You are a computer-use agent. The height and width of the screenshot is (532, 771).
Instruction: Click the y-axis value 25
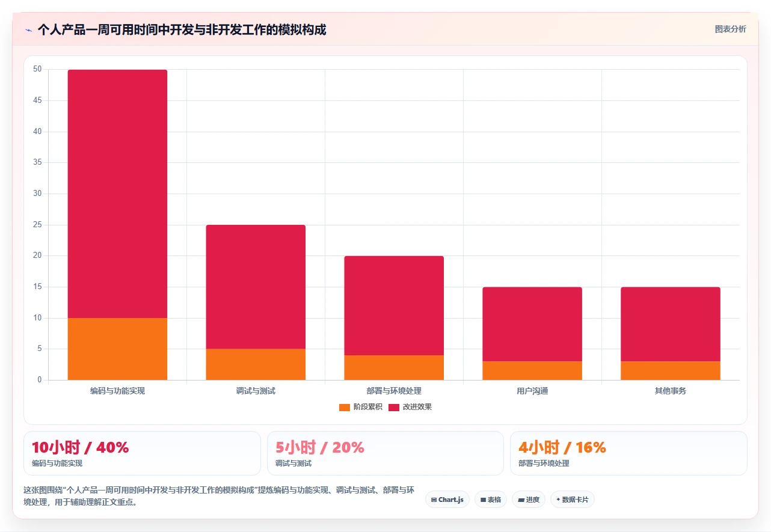[37, 225]
